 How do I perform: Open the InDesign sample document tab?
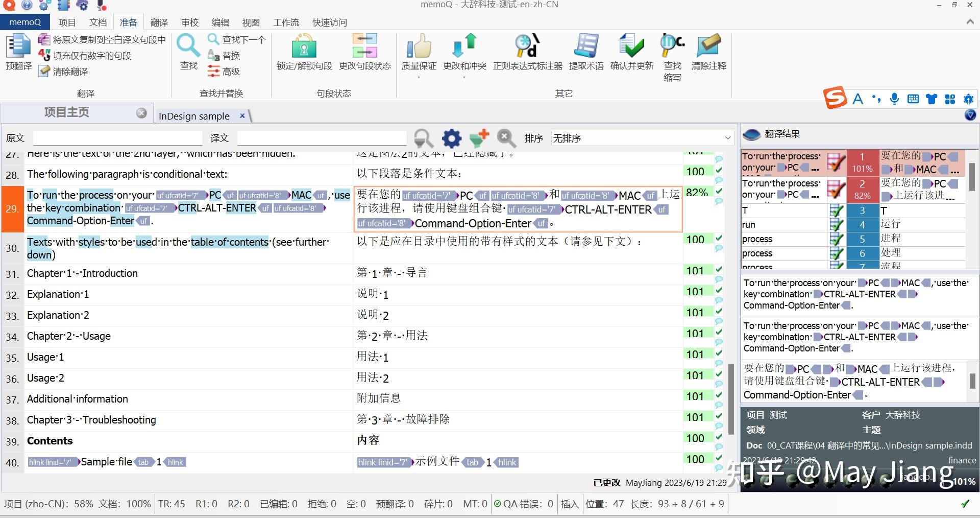point(194,116)
